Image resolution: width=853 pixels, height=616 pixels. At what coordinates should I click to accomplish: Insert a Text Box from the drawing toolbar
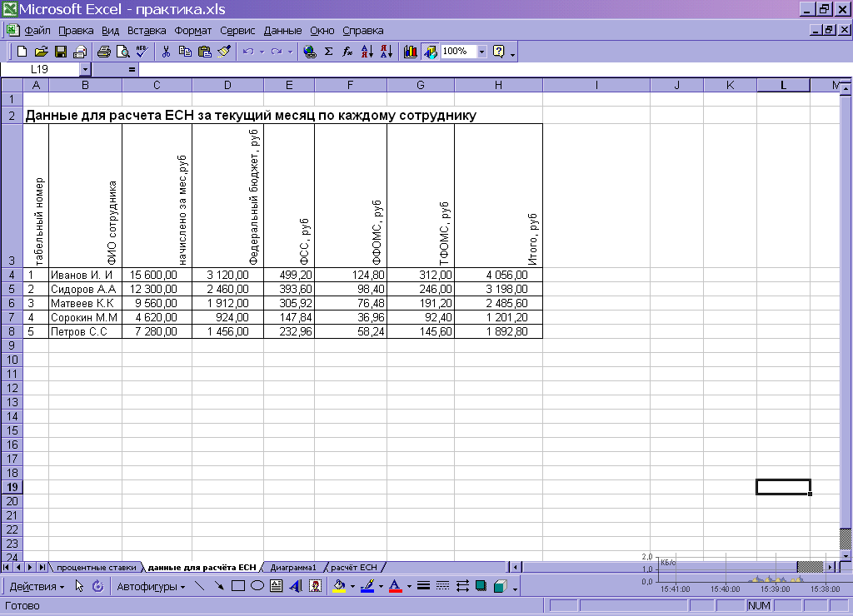click(x=277, y=586)
